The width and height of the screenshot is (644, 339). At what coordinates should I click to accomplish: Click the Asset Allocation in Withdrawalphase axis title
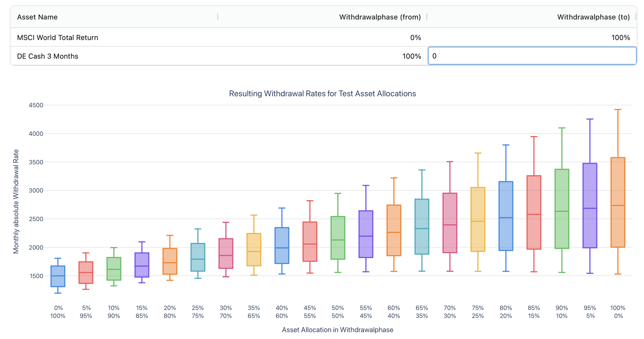tap(337, 330)
